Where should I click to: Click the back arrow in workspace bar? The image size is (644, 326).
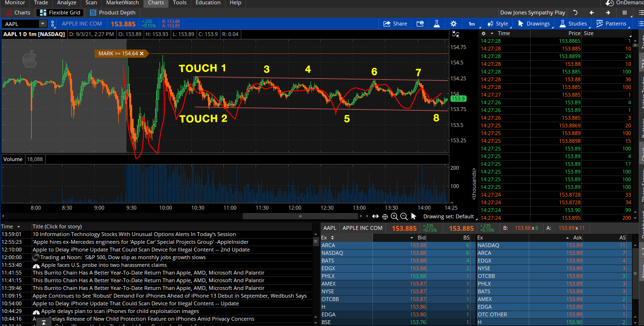tap(592, 13)
